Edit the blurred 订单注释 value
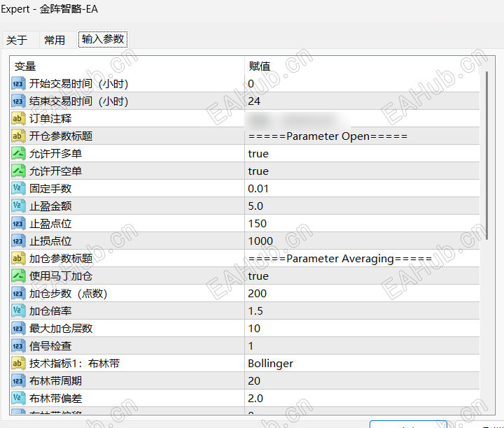 tap(362, 119)
